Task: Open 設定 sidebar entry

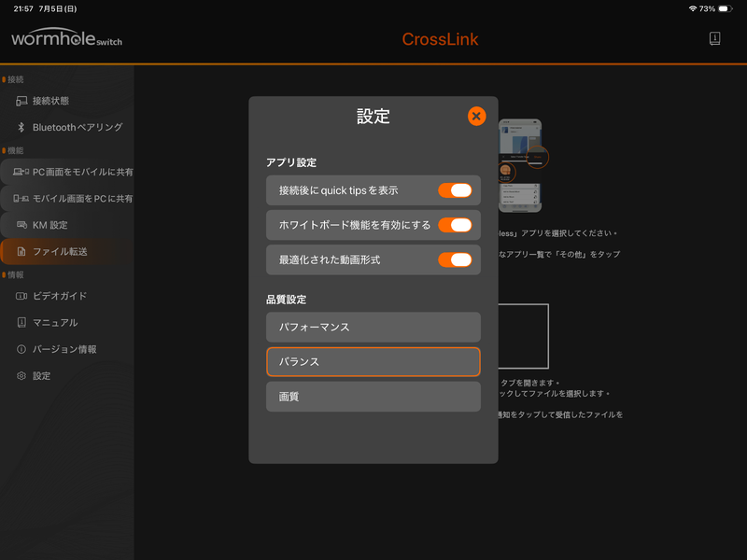Action: click(x=66, y=376)
